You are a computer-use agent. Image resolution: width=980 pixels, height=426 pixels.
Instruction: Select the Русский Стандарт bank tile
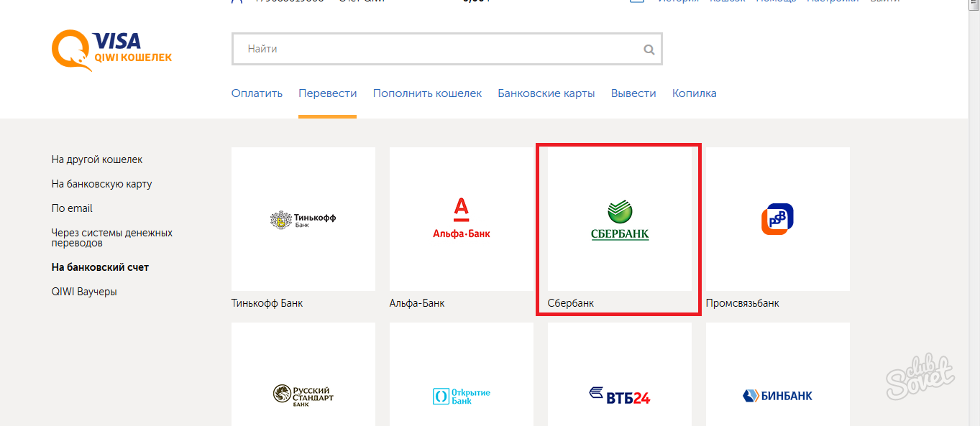[x=303, y=374]
